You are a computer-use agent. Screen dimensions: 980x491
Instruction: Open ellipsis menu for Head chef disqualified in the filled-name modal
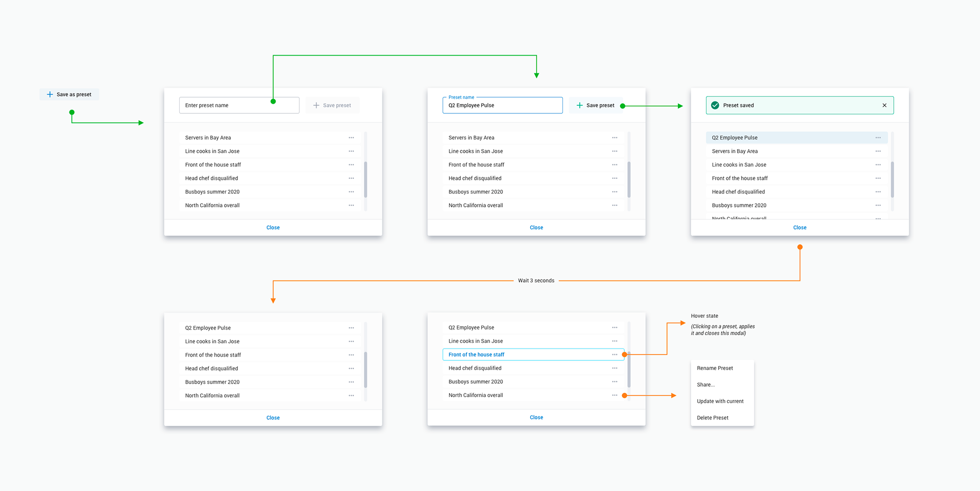pos(615,178)
